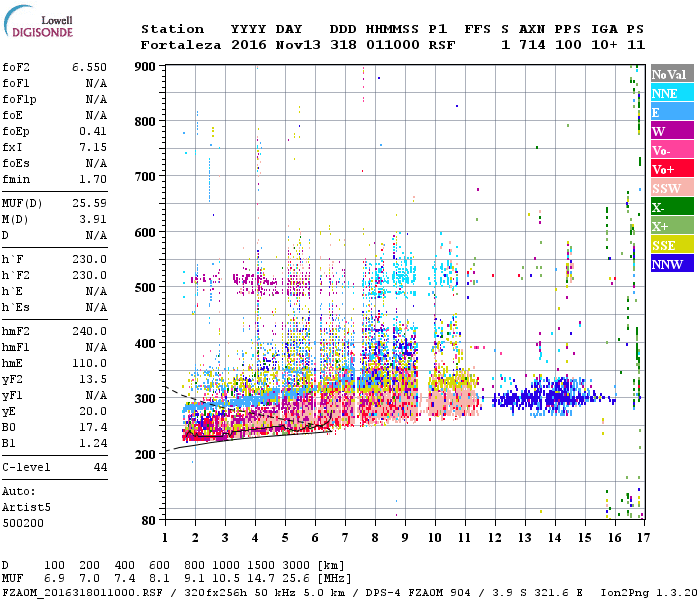Click the foEp value 0.41

pos(93,131)
